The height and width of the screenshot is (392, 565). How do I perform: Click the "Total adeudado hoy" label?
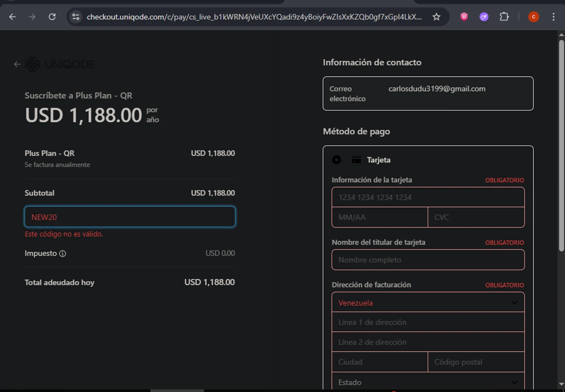60,282
